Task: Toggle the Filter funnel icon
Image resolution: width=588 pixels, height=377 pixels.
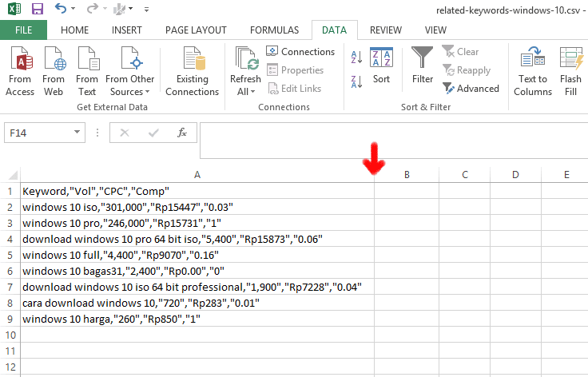Action: [422, 57]
